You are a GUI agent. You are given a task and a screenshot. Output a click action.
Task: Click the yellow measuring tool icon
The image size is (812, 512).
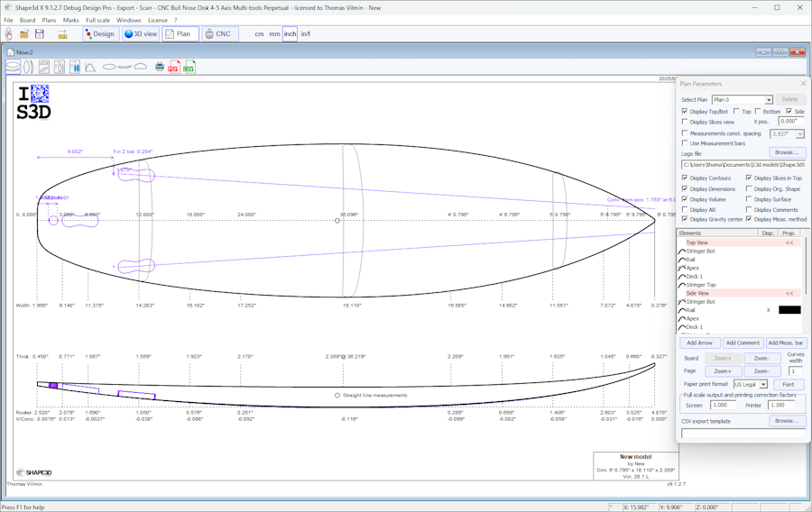point(62,34)
